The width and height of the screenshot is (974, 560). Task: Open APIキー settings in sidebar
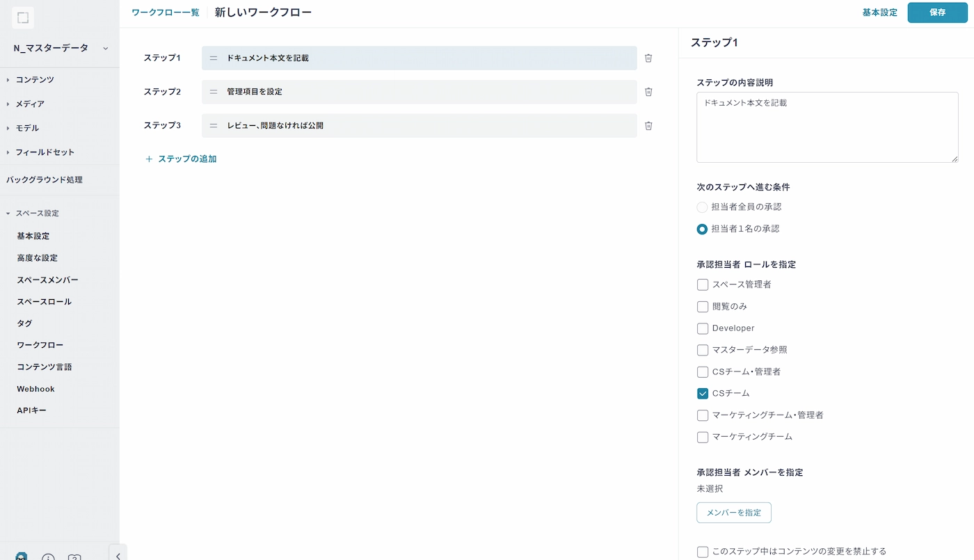pyautogui.click(x=32, y=410)
